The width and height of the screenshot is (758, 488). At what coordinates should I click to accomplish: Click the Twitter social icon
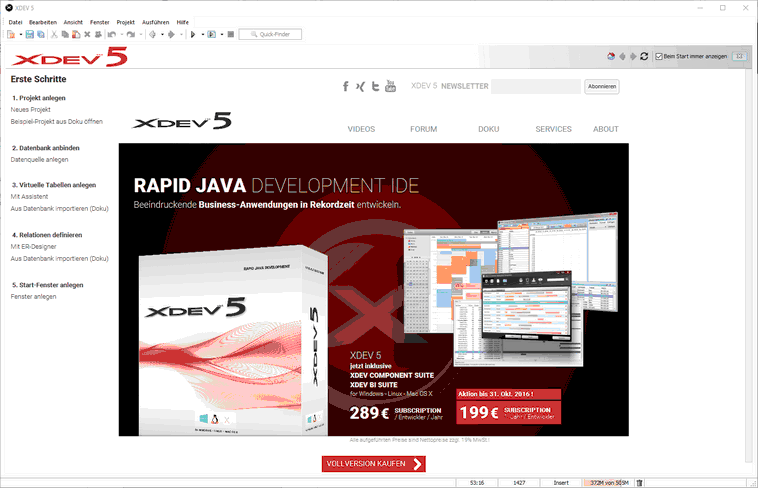coord(375,87)
